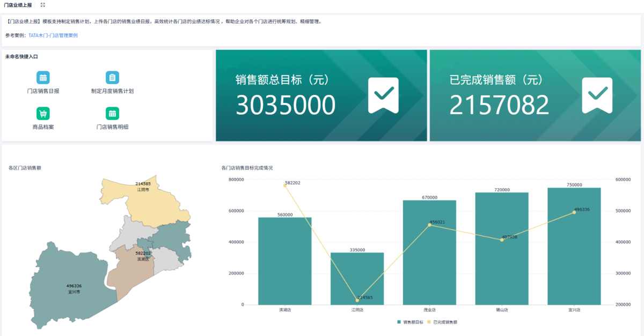Click the 已完成销售额 2157082 card
Viewport: 644px width, 336px height.
[535, 95]
